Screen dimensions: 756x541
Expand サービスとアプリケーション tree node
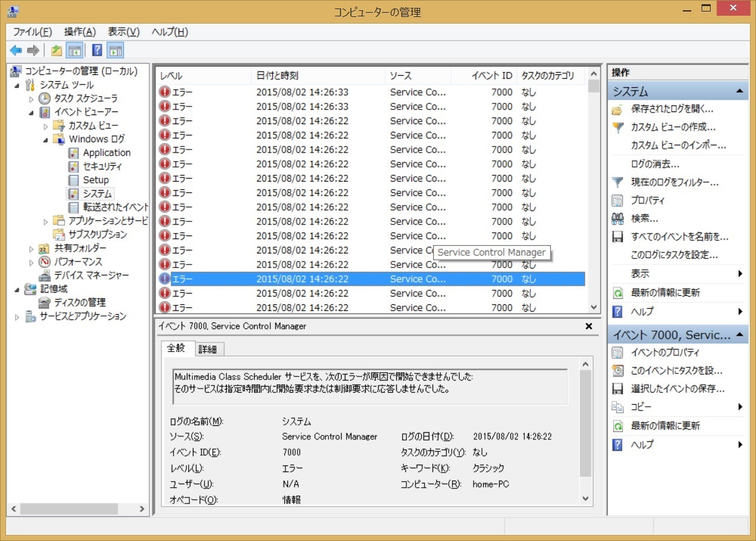point(18,316)
